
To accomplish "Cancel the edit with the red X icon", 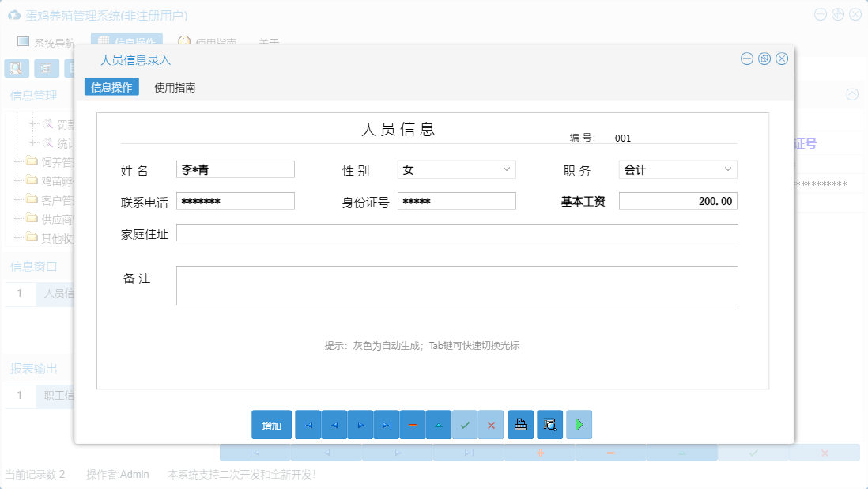I will coord(490,425).
